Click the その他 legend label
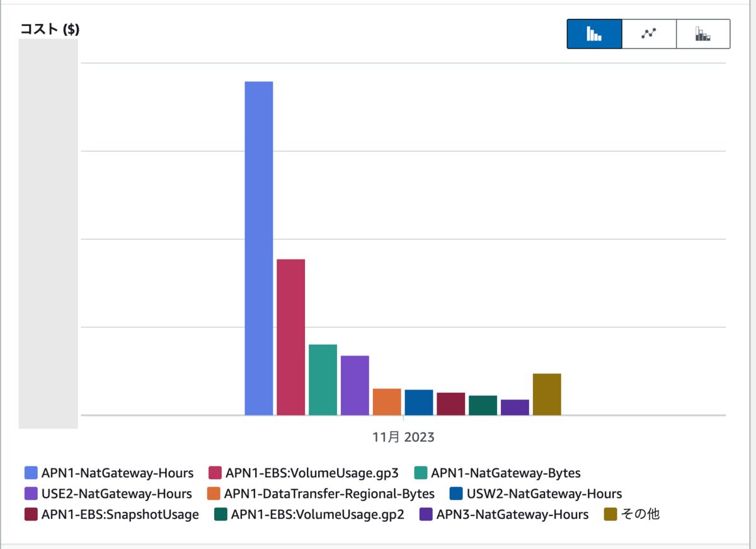The height and width of the screenshot is (549, 756). pyautogui.click(x=640, y=514)
